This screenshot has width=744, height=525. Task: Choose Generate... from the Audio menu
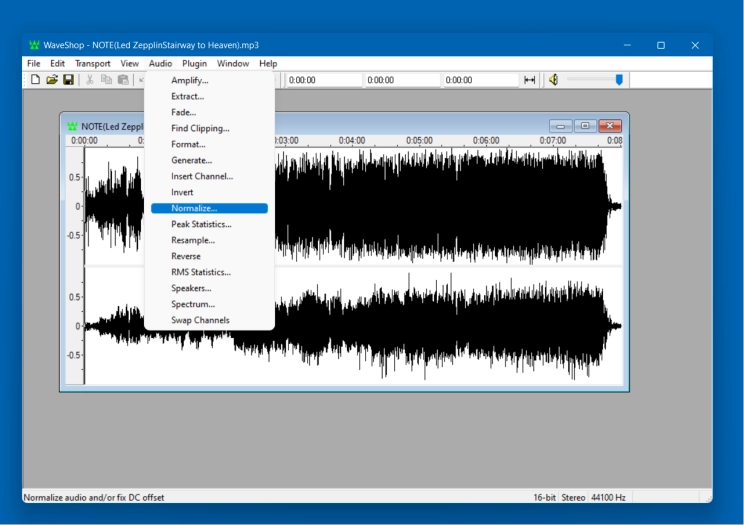click(209, 160)
